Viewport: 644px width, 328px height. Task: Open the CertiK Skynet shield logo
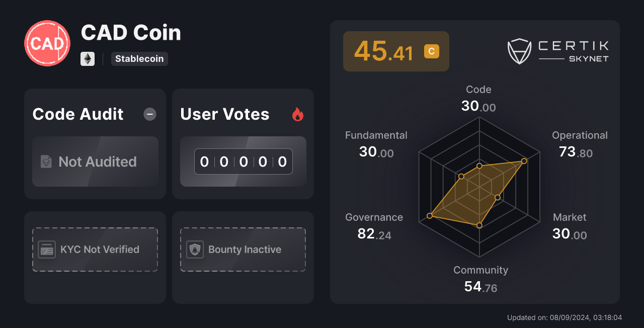pyautogui.click(x=519, y=51)
